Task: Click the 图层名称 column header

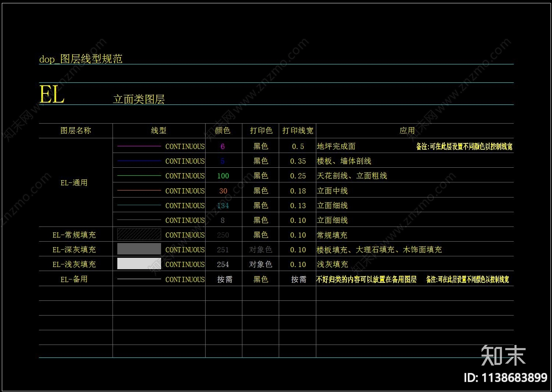Action: 76,131
